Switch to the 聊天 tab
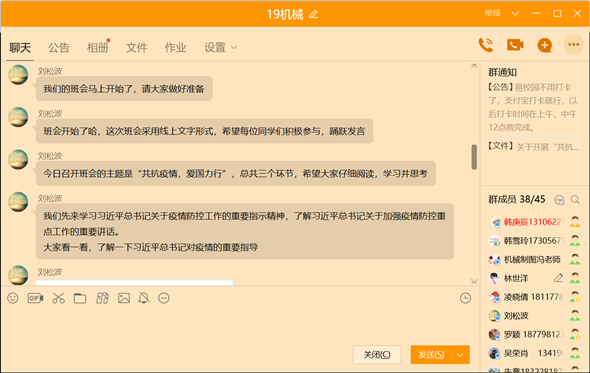This screenshot has height=373, width=590. (20, 48)
